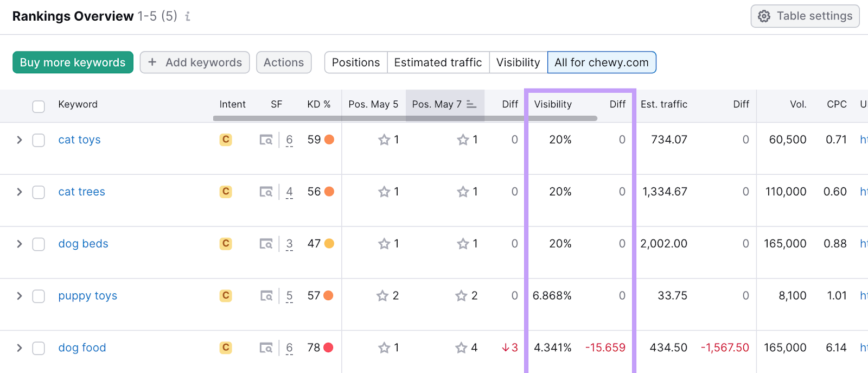The height and width of the screenshot is (373, 868).
Task: Open SERP features icon for cat trees
Action: pyautogui.click(x=266, y=192)
